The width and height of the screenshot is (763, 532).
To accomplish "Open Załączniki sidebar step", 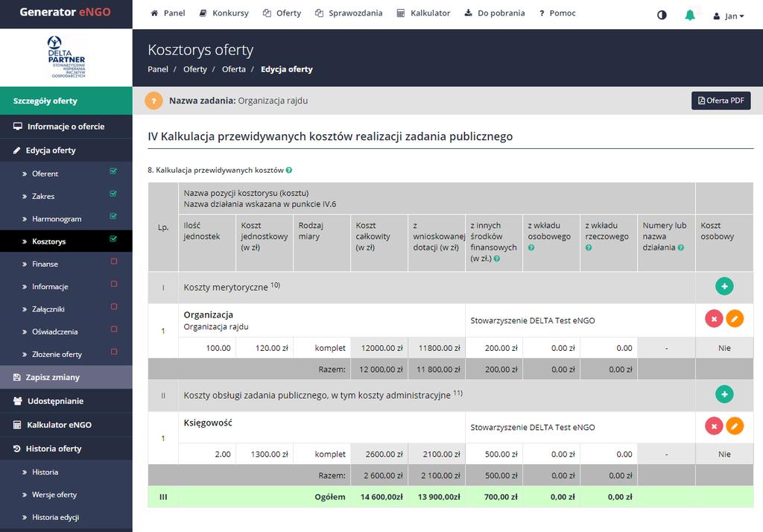I will (48, 309).
